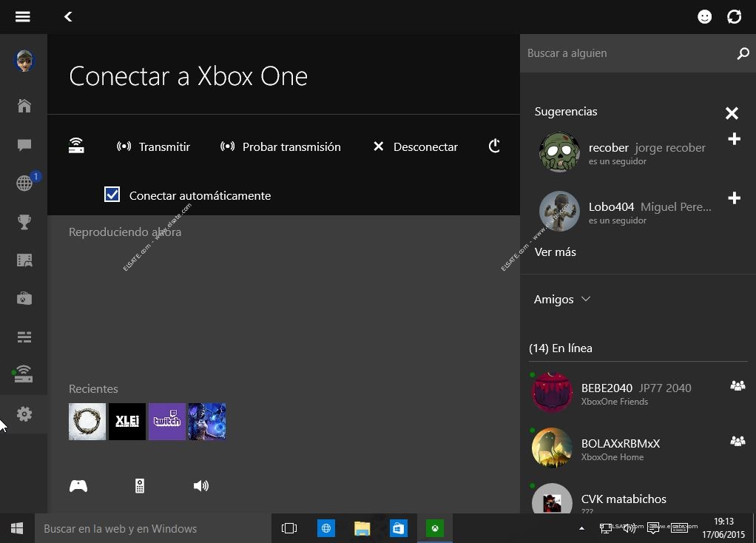Screen dimensions: 756x543
Task: Open Twitch recent thumbnail
Action: click(167, 422)
